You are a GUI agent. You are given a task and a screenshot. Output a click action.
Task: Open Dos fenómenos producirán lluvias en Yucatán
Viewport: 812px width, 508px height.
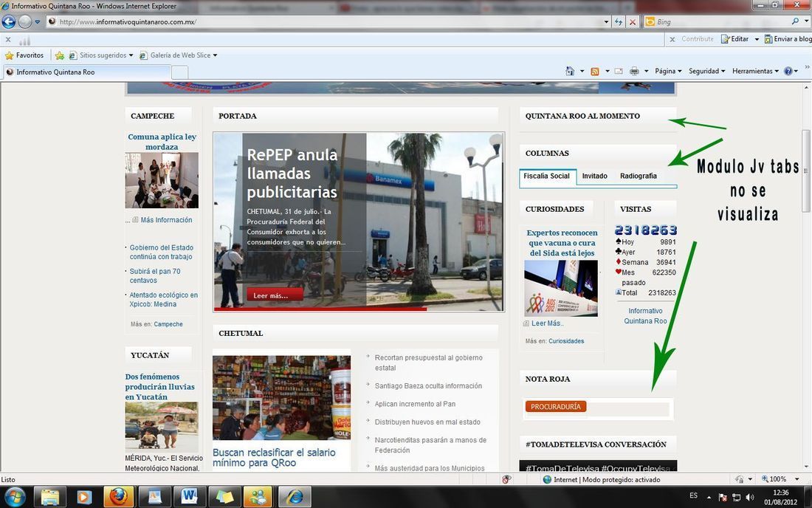click(x=159, y=387)
